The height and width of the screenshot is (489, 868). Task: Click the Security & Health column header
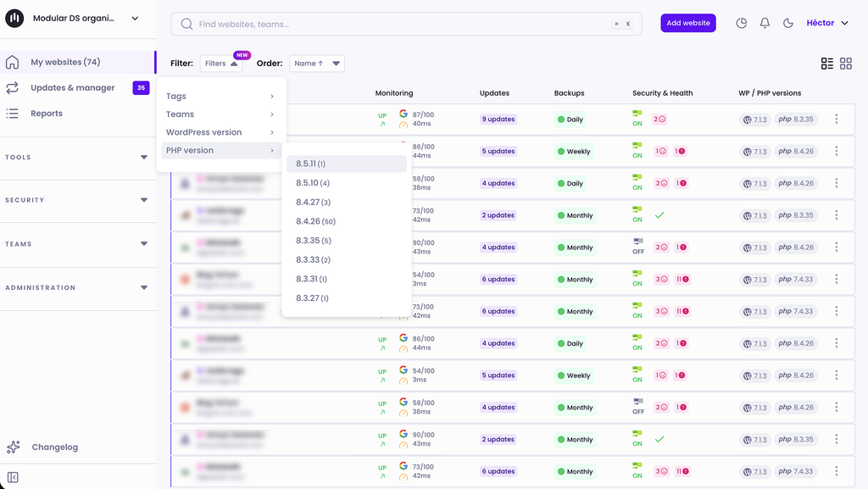pyautogui.click(x=663, y=93)
